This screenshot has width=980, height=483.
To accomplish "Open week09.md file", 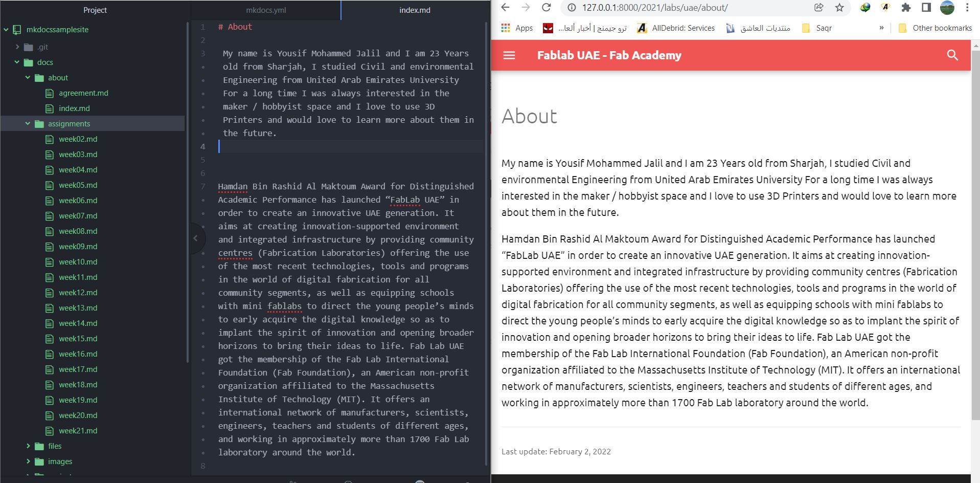I will pyautogui.click(x=78, y=247).
